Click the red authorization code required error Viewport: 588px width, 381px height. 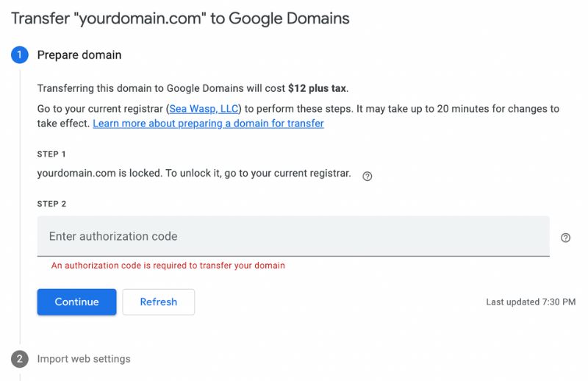[168, 266]
